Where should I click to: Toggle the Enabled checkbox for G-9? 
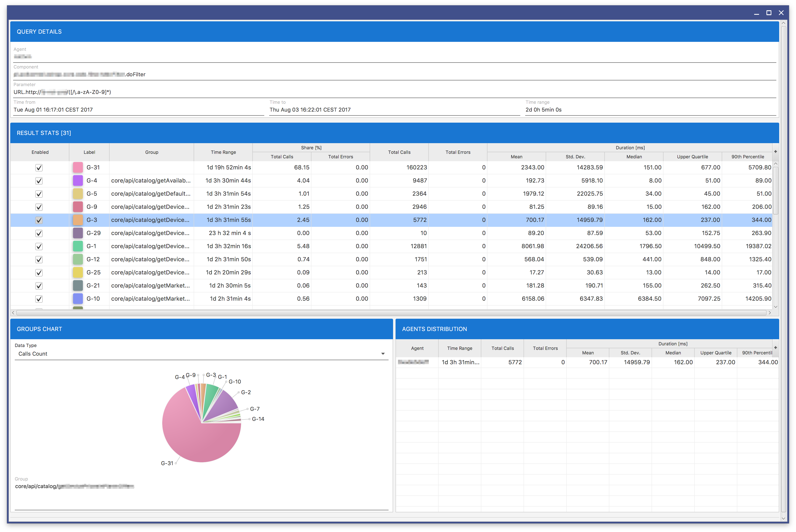pos(39,207)
